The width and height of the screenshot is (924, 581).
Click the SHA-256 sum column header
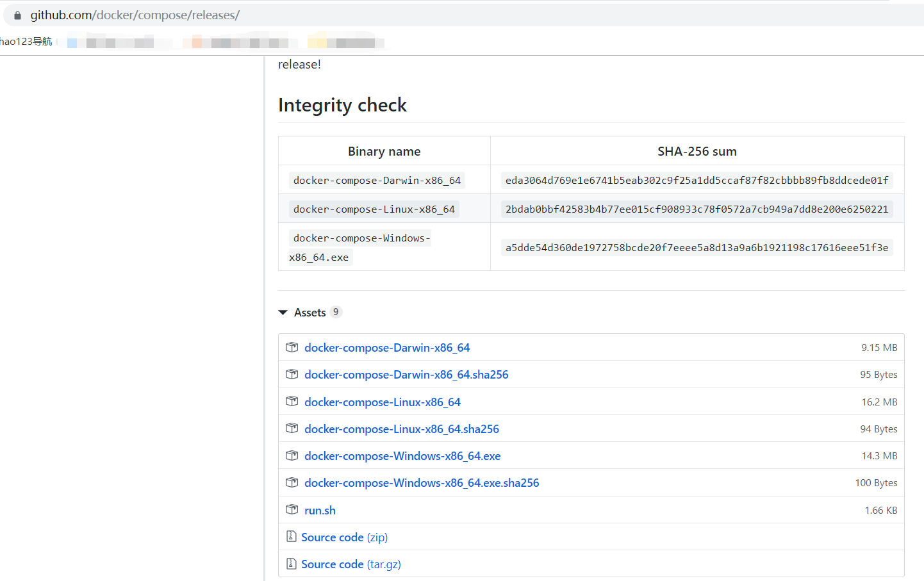697,151
